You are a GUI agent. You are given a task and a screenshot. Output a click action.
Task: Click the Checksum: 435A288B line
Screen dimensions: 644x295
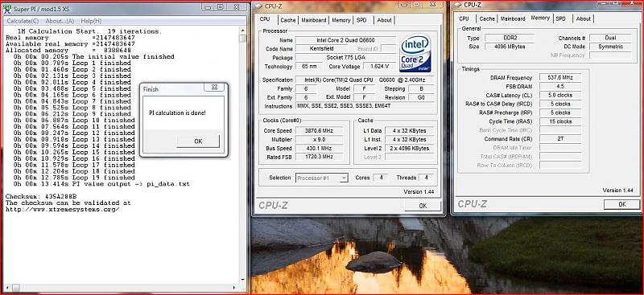(41, 196)
